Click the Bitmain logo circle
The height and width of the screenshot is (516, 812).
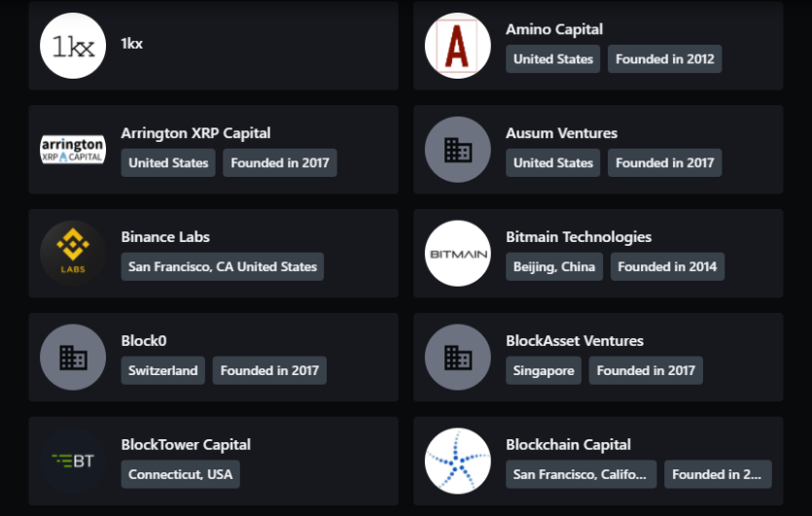[458, 254]
